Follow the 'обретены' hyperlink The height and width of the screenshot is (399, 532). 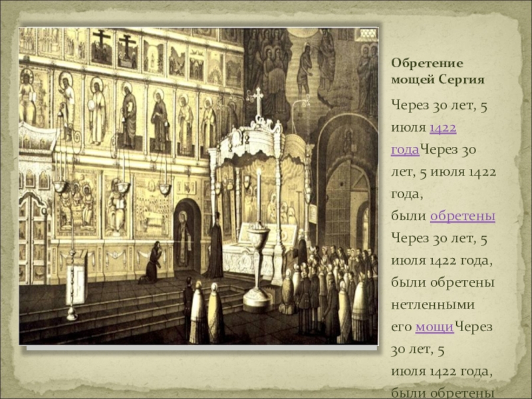[462, 216]
